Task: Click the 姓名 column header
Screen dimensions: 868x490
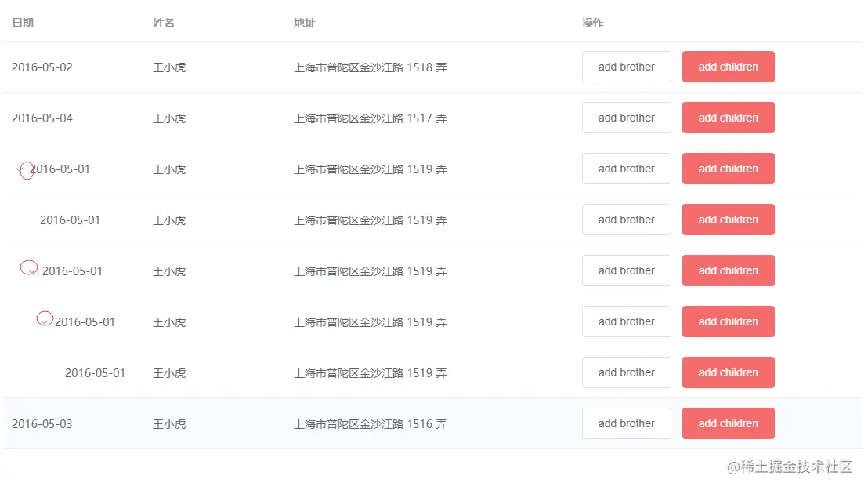Action: pos(163,23)
